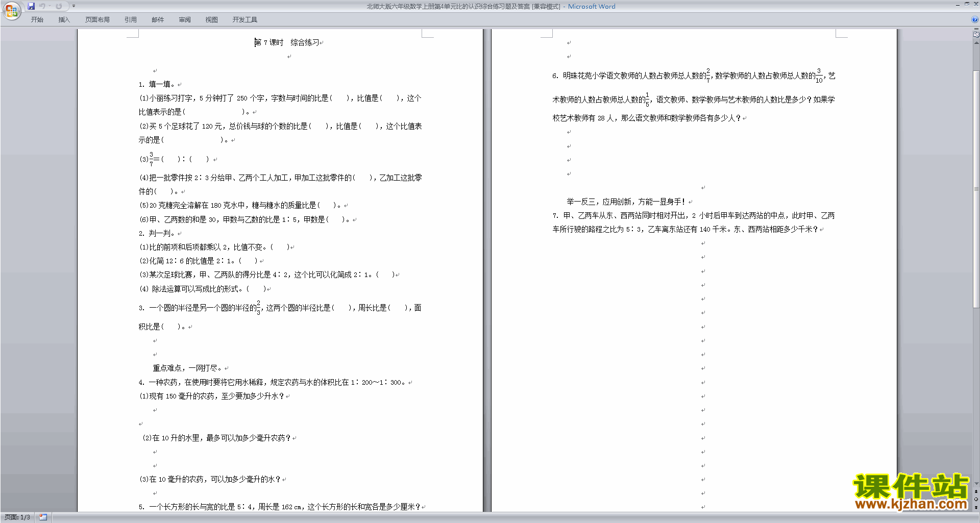Click the title 第7课时 综合练习

tap(287, 42)
